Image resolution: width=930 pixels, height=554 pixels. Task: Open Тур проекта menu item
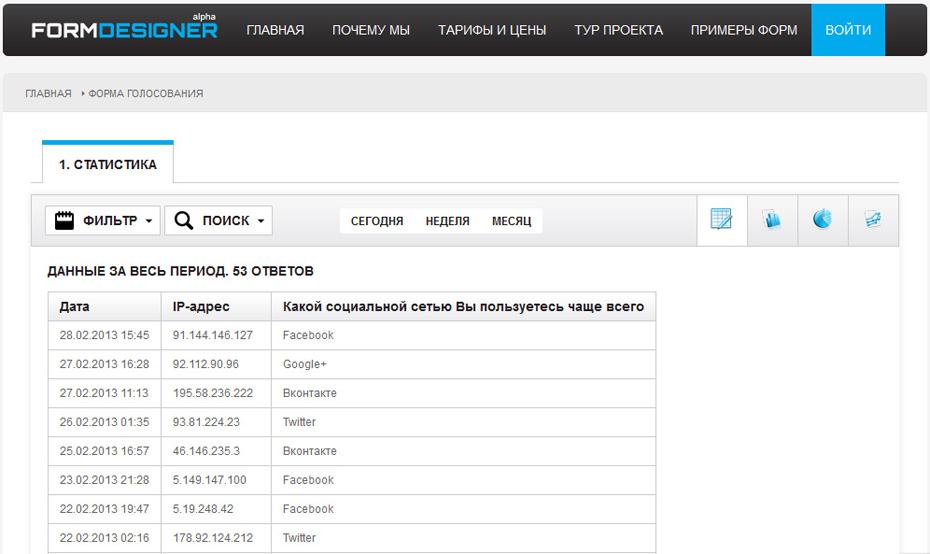(x=618, y=30)
